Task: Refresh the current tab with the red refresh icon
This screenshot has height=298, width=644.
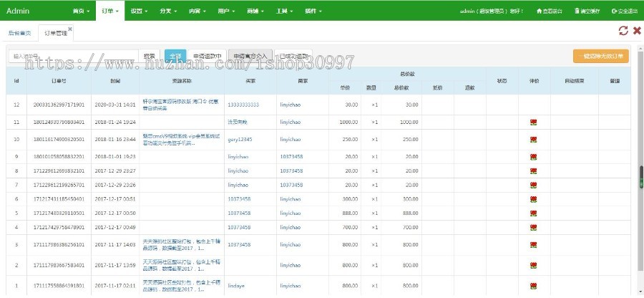Action: point(623,31)
